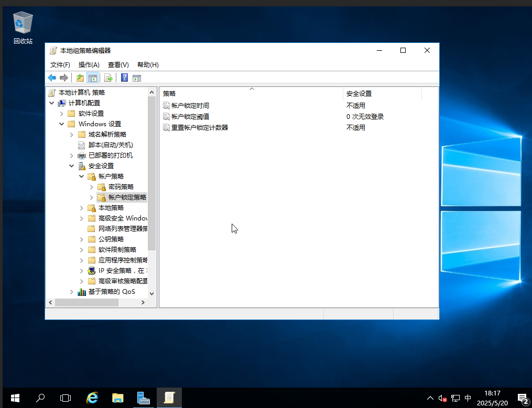Open the 查看(V) menu
The image size is (532, 408).
click(118, 65)
